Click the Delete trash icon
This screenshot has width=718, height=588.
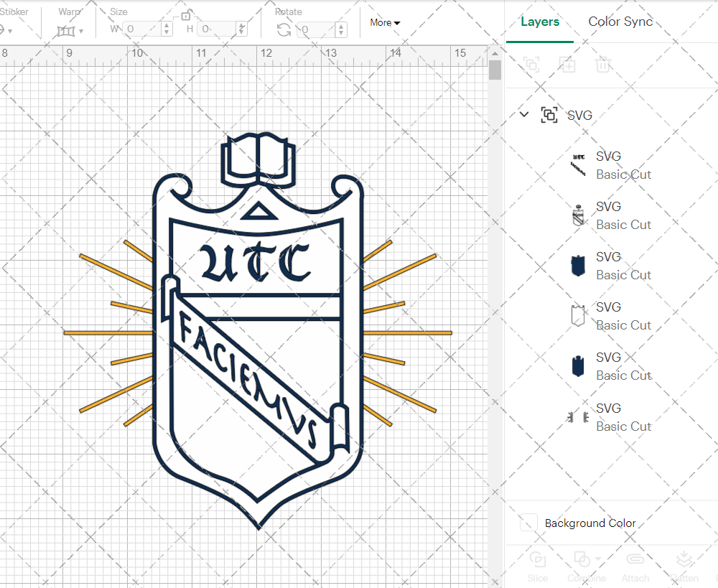603,65
